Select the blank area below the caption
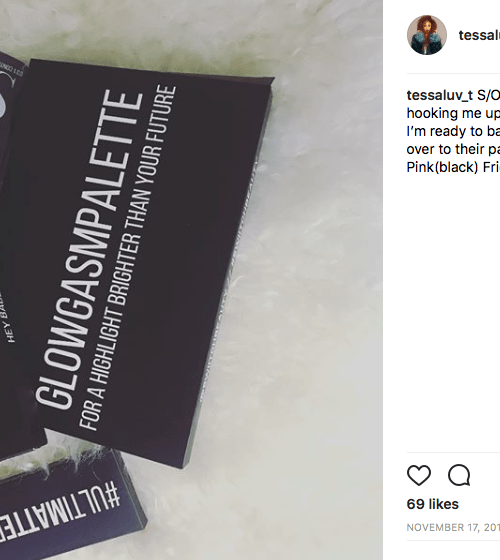500x560 pixels. click(x=453, y=311)
